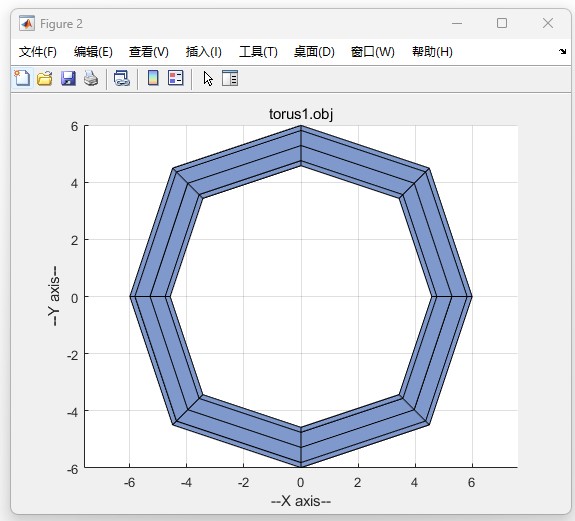
Task: Print the figure using the printer icon
Action: pyautogui.click(x=91, y=78)
